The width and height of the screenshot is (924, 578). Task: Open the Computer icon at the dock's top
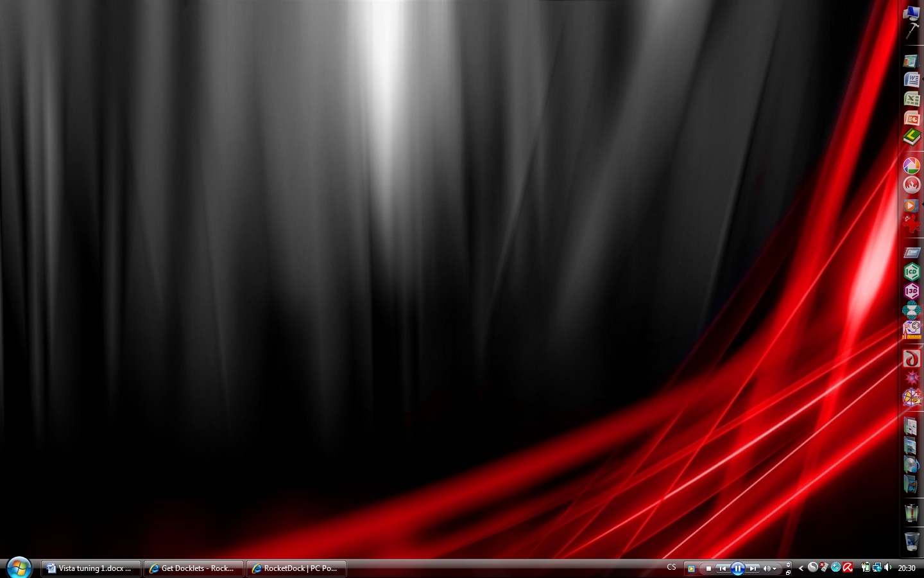point(912,14)
